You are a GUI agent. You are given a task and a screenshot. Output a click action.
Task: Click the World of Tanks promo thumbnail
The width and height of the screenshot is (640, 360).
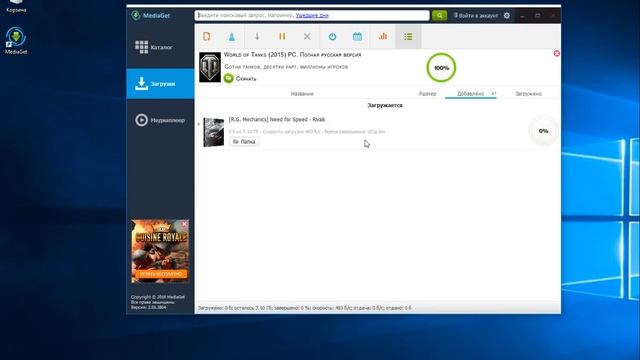point(210,67)
